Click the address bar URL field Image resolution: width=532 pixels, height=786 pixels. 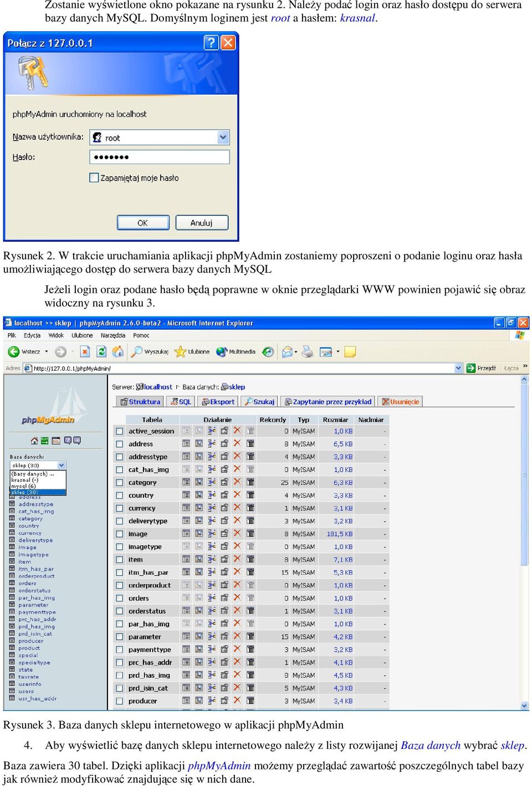[243, 368]
